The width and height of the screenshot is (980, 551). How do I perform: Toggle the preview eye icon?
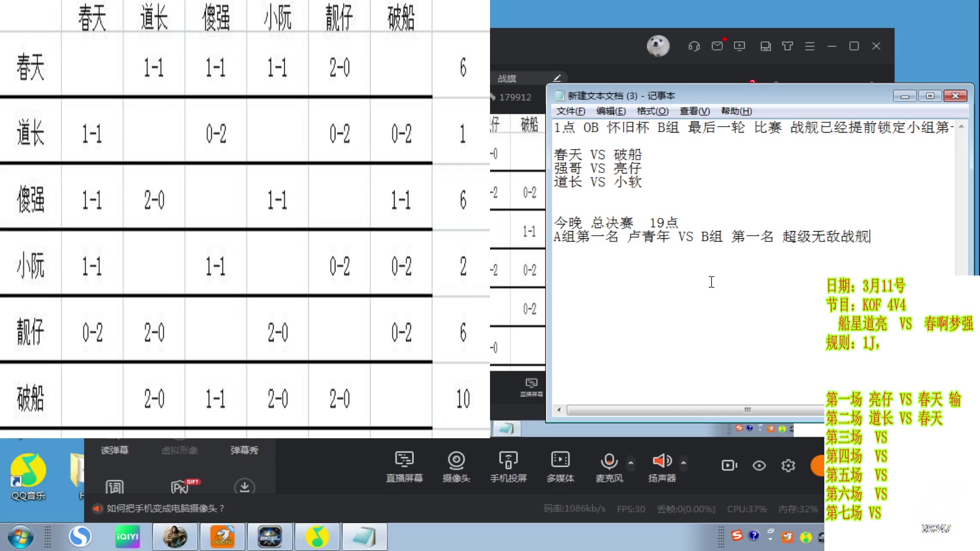click(759, 465)
